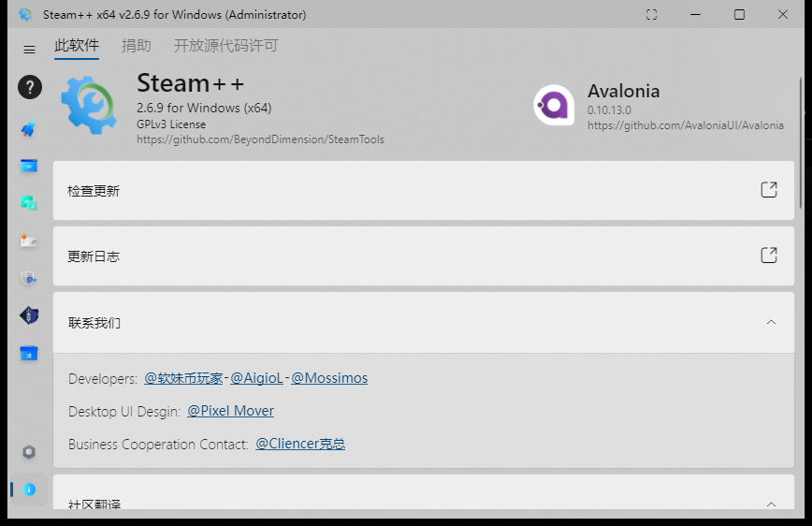Toggle fullscreen icon in title bar
The height and width of the screenshot is (526, 812).
click(x=651, y=15)
